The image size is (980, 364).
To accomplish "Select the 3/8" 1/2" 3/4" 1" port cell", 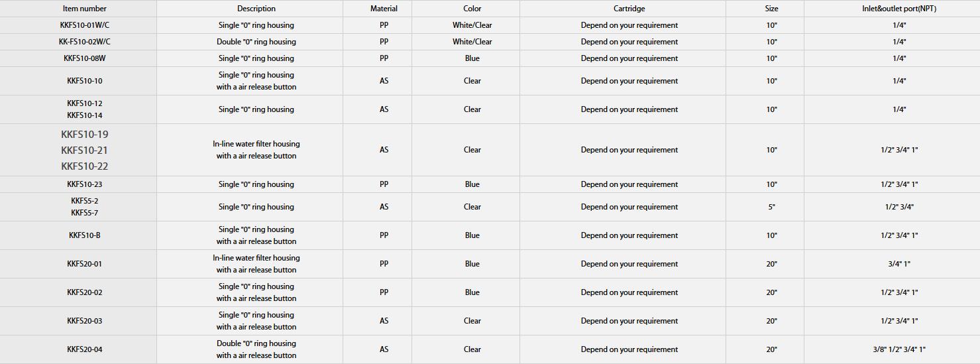I will coord(899,349).
